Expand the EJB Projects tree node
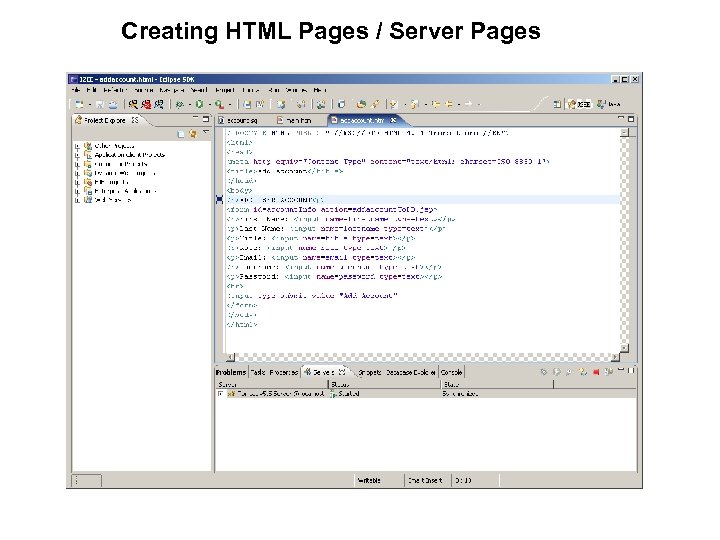 pyautogui.click(x=77, y=182)
